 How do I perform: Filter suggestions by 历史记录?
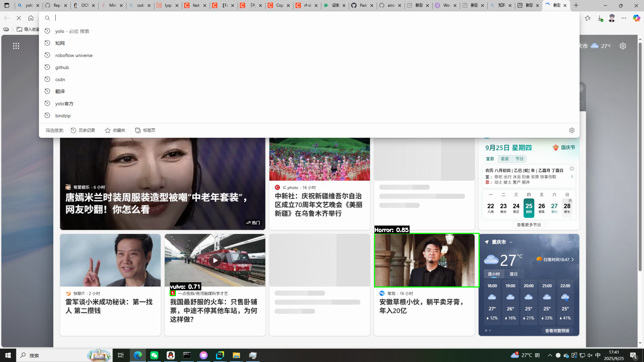pos(83,130)
